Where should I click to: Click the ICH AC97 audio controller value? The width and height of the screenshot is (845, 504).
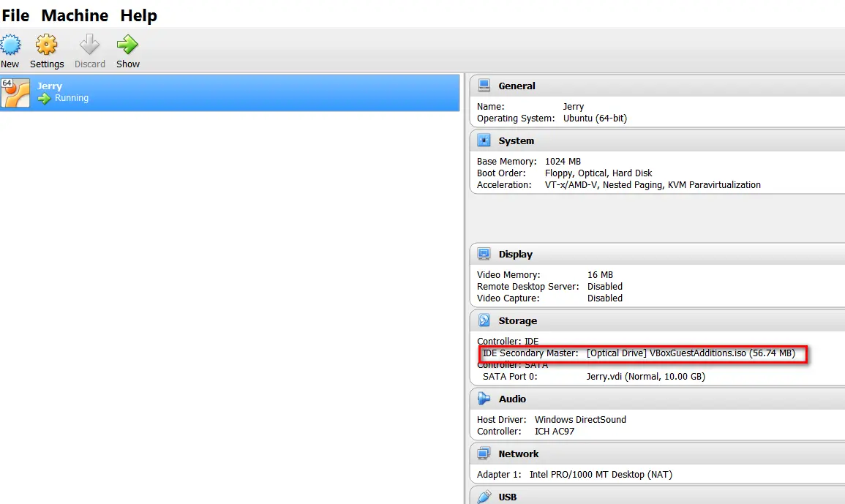[555, 432]
